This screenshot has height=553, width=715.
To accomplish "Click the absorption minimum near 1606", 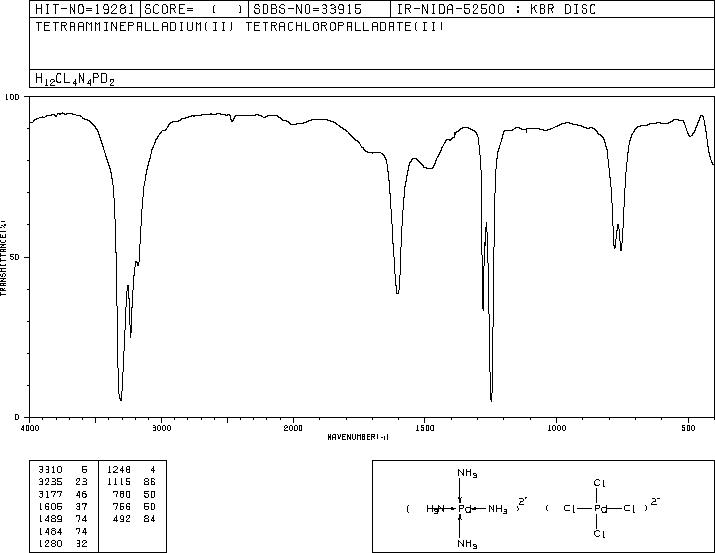I will 398,292.
